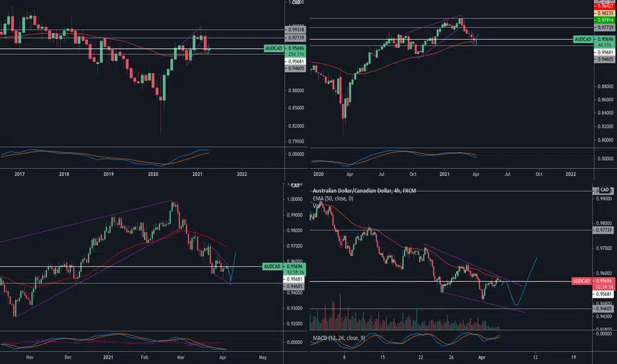The height and width of the screenshot is (364, 617).
Task: Click the 26 date on the 4h time axis
Action: (451, 357)
